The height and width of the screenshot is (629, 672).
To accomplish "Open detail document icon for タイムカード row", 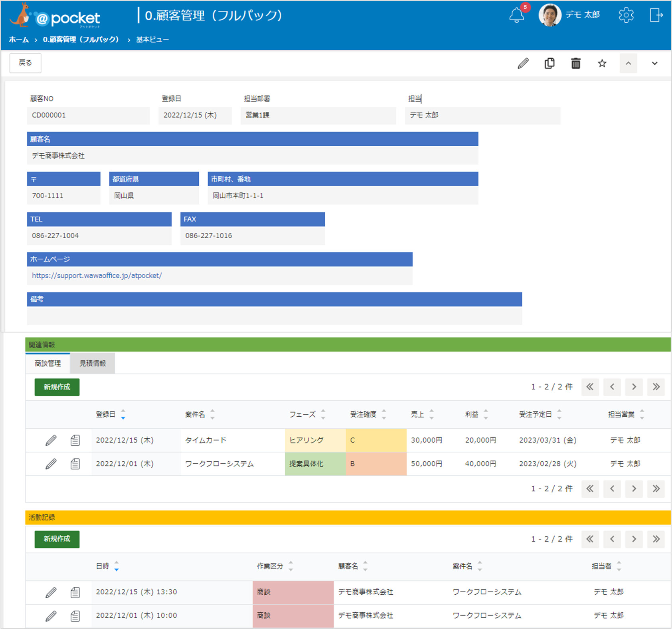I will click(75, 440).
